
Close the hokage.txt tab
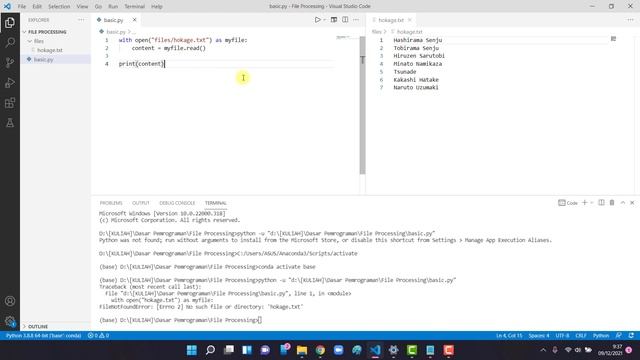coord(409,20)
